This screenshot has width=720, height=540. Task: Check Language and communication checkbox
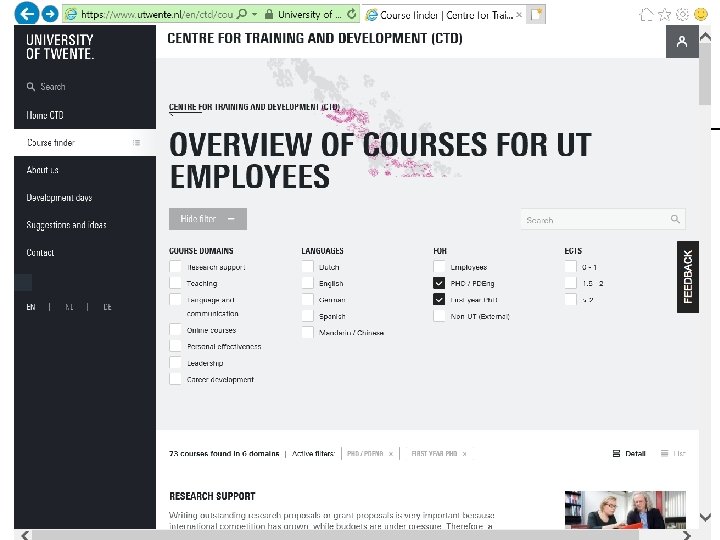(175, 300)
